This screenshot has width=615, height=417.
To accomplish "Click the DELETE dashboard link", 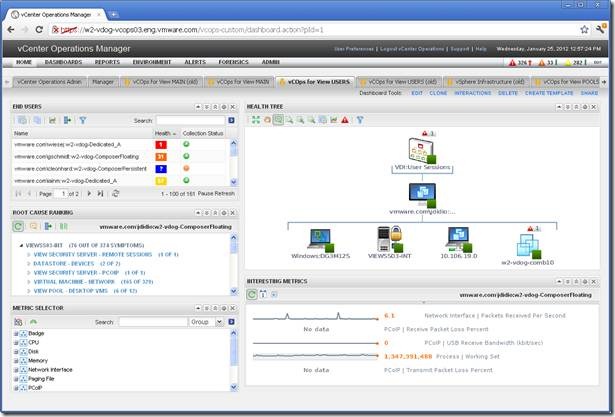I will click(x=508, y=93).
